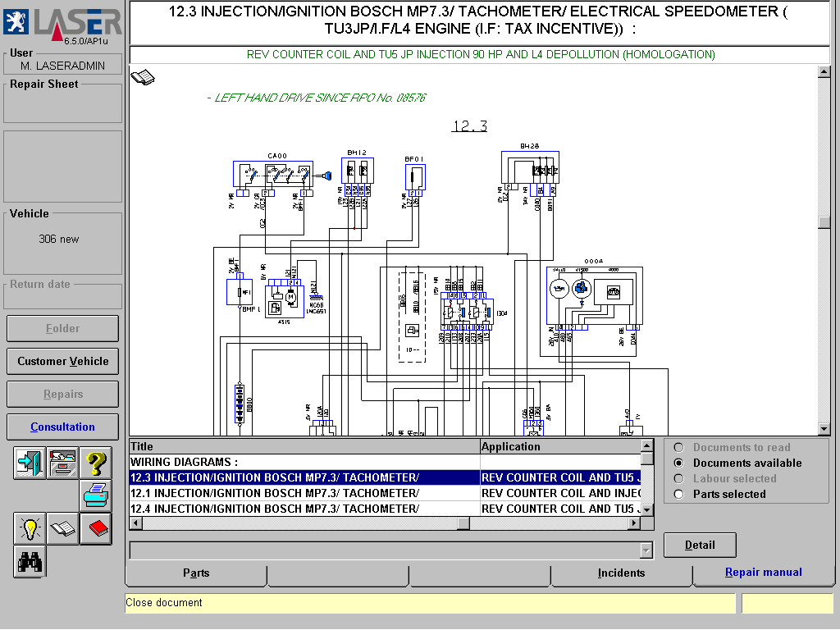Click the light bulb icon
This screenshot has width=840, height=630.
(x=30, y=529)
